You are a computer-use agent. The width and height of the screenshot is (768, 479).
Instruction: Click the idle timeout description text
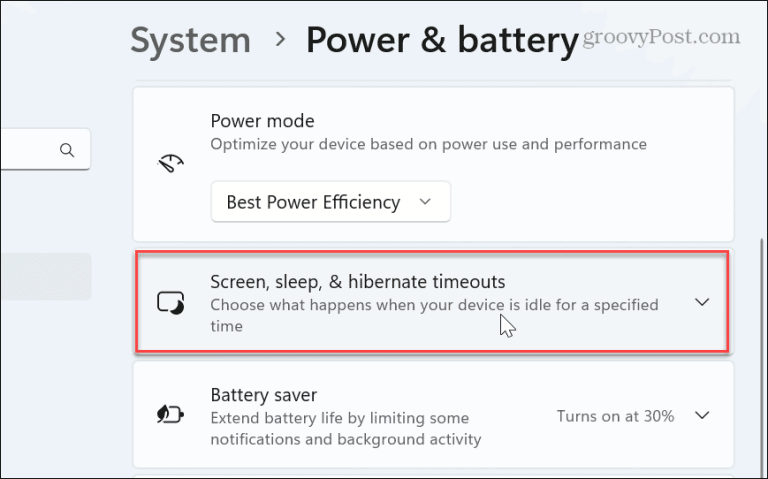click(x=434, y=315)
